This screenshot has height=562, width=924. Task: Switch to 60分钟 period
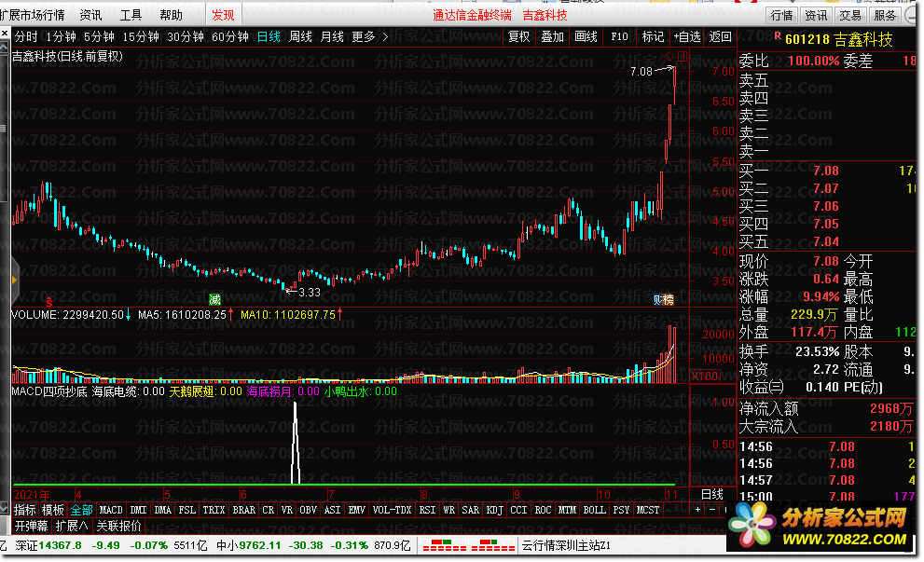coord(229,36)
